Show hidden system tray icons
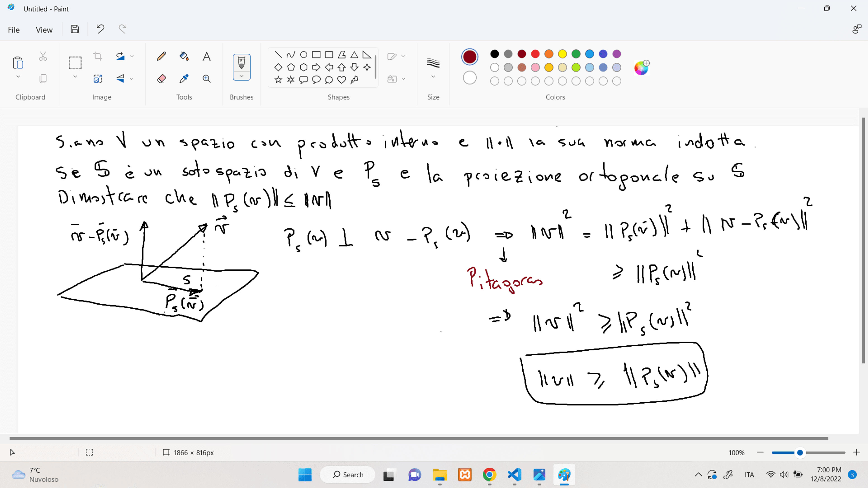Screen dimensions: 868x488 tap(698, 474)
